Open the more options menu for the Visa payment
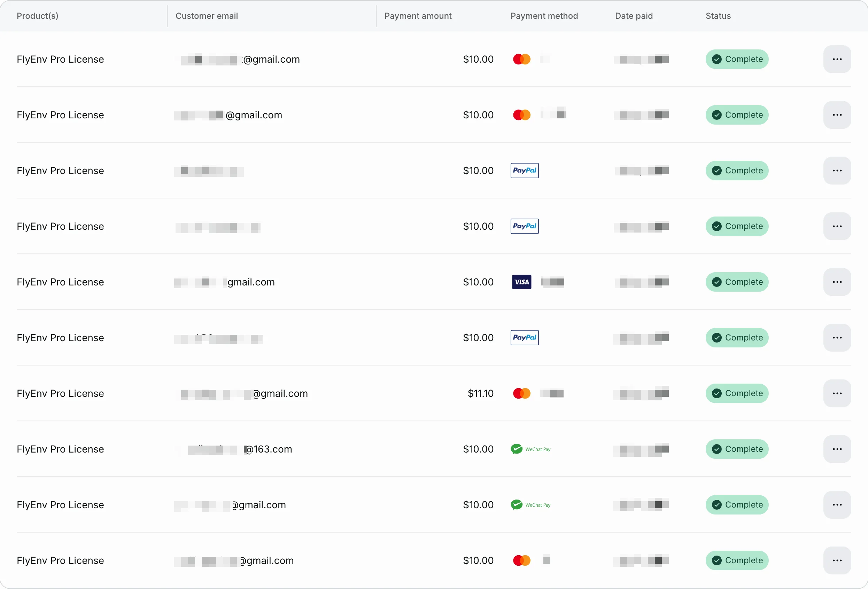The image size is (868, 589). click(x=837, y=282)
